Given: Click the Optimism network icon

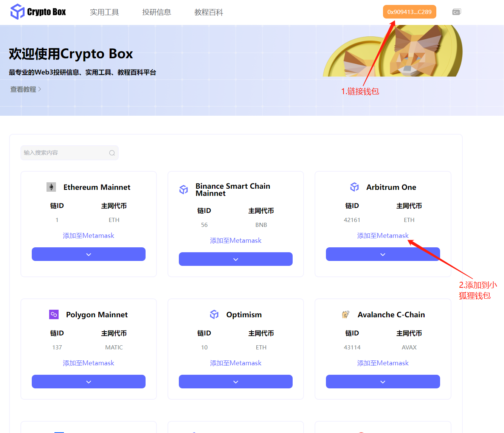Looking at the screenshot, I should (x=214, y=314).
